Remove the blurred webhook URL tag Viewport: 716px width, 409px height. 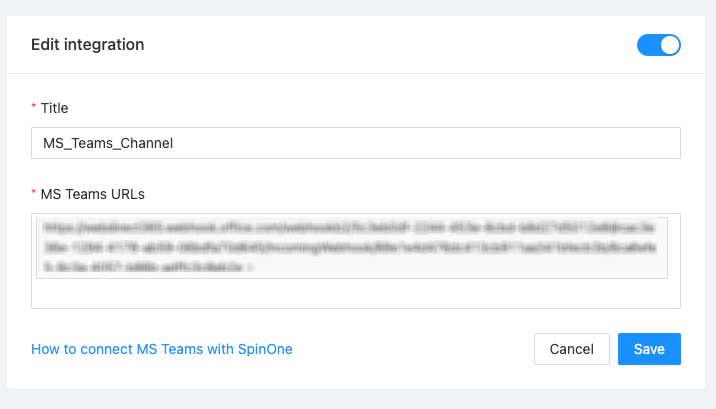(249, 268)
